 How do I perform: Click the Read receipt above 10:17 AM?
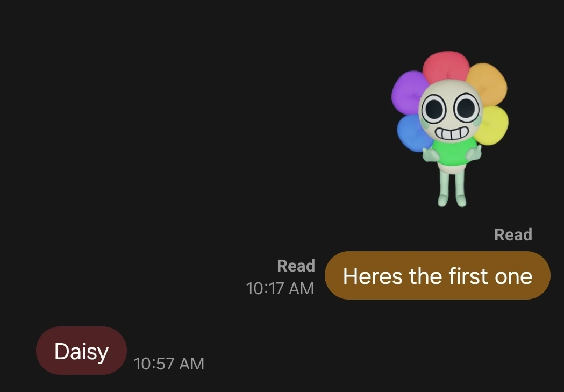coord(296,266)
